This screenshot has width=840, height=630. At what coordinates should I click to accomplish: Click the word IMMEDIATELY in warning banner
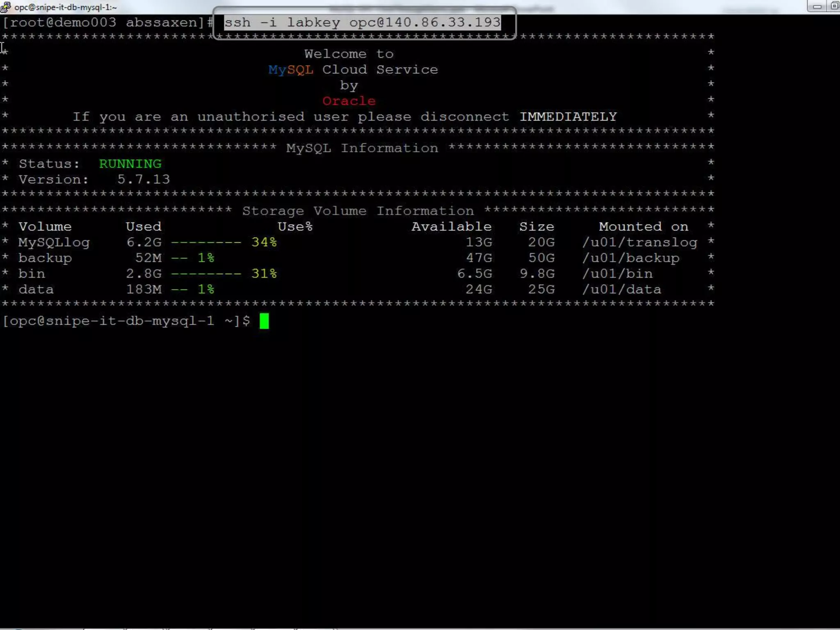click(568, 117)
